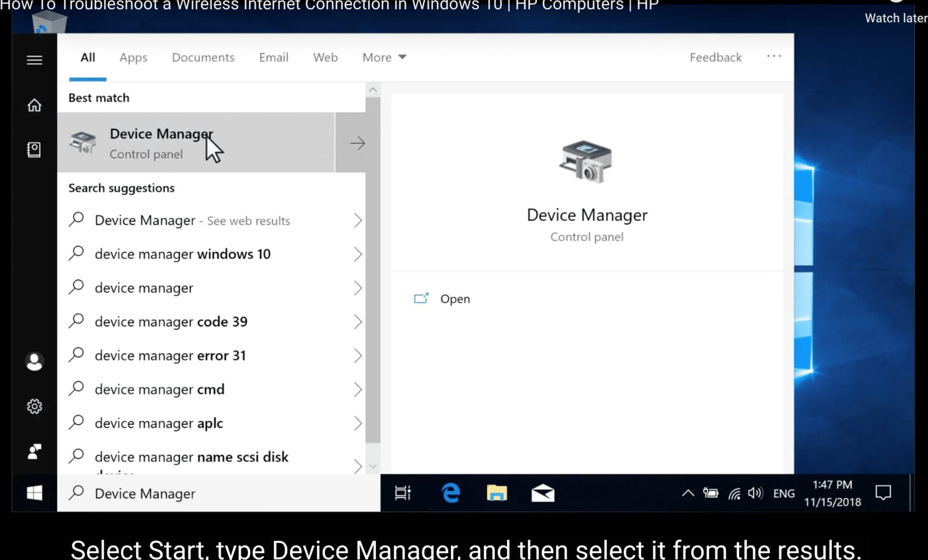Open the Wi-Fi network icon in tray
The height and width of the screenshot is (560, 928).
click(734, 493)
